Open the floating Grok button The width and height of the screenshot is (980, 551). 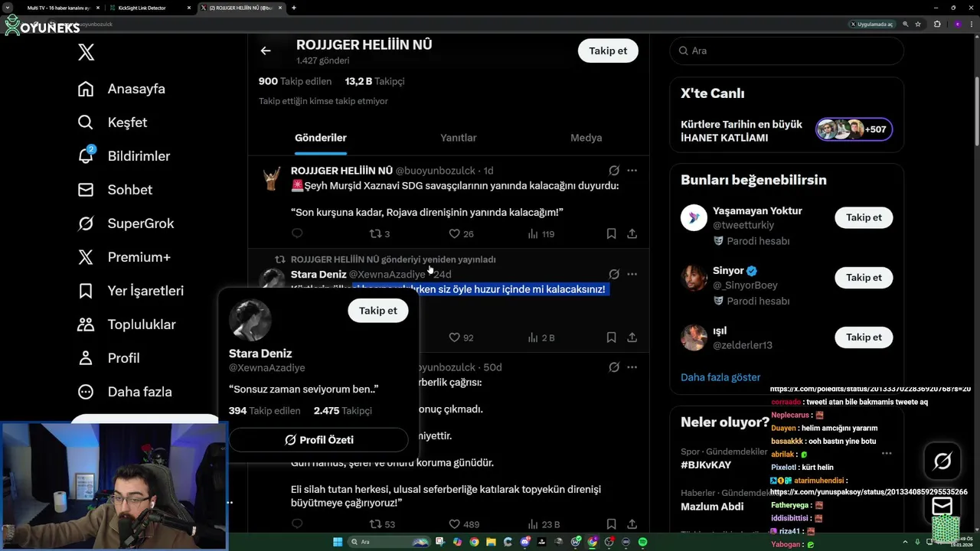942,461
